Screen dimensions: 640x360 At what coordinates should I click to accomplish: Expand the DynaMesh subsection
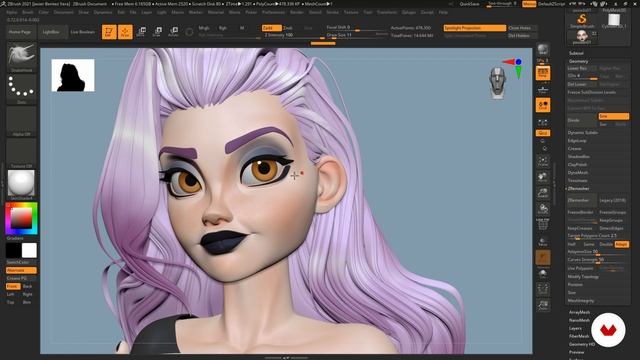coord(578,173)
